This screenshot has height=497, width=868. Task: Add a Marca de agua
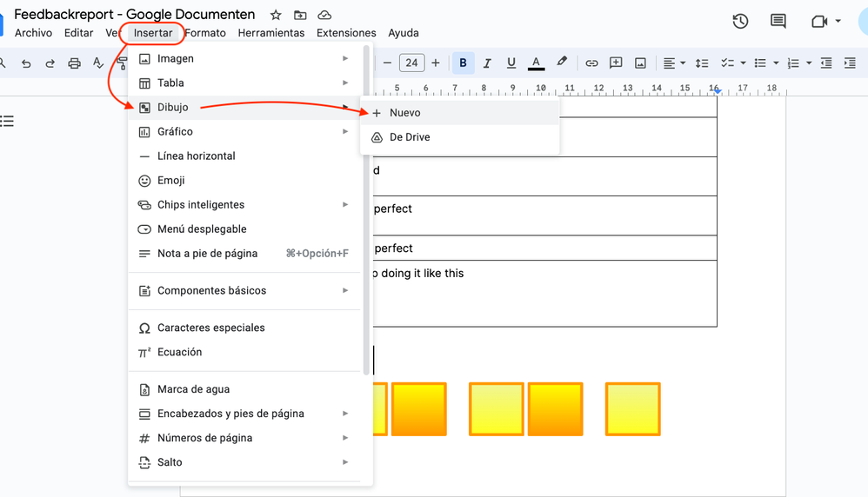(244, 389)
